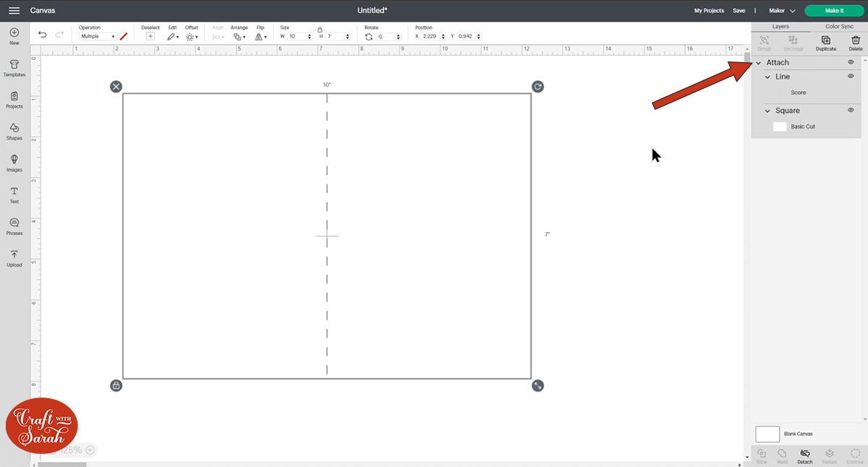The height and width of the screenshot is (467, 868).
Task: Toggle the lock handle on the selection box
Action: coord(116,385)
